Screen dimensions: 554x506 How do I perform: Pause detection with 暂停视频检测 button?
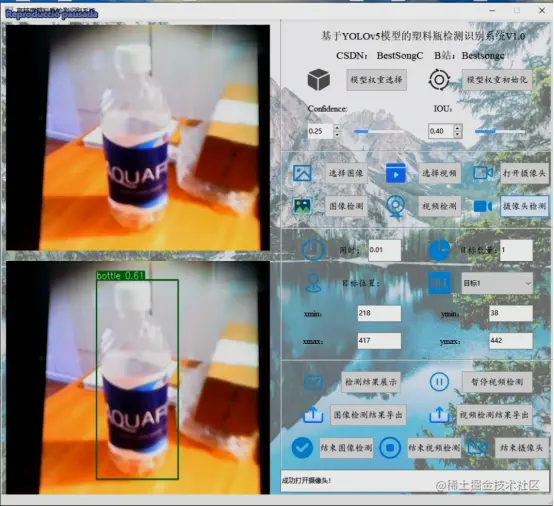497,382
